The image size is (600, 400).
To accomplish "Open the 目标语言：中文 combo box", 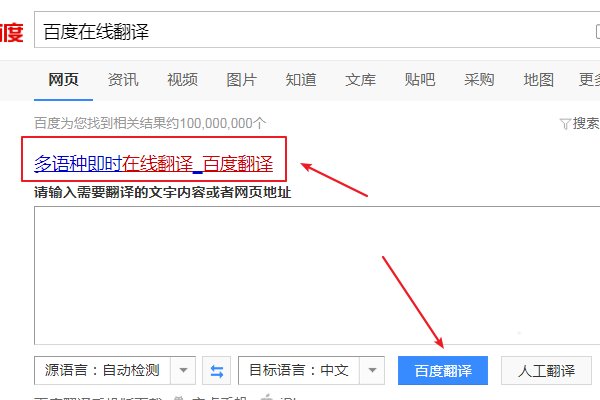I will click(x=311, y=370).
